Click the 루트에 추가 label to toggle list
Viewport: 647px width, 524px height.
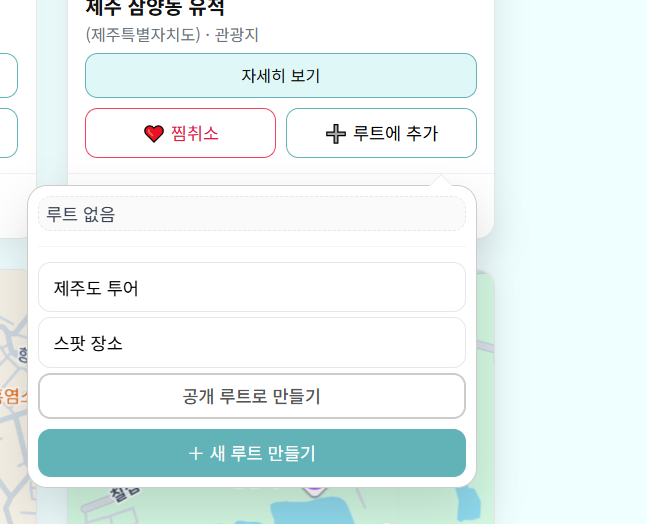pos(395,134)
